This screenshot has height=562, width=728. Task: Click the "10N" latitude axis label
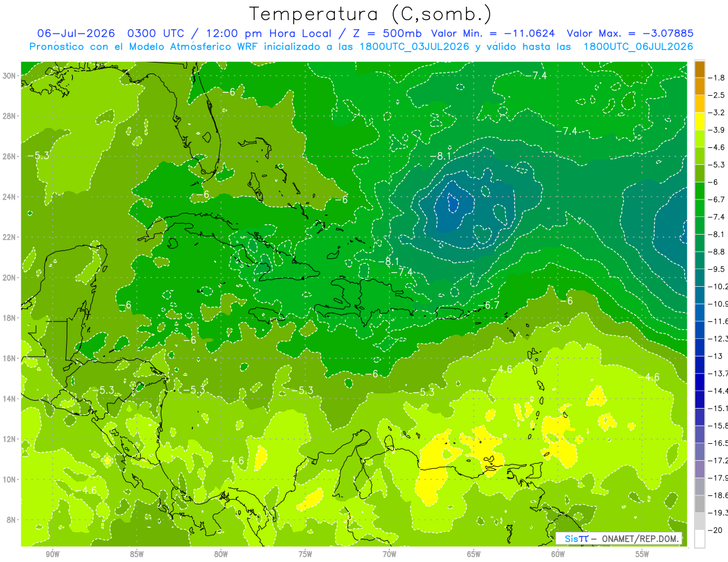[9, 480]
